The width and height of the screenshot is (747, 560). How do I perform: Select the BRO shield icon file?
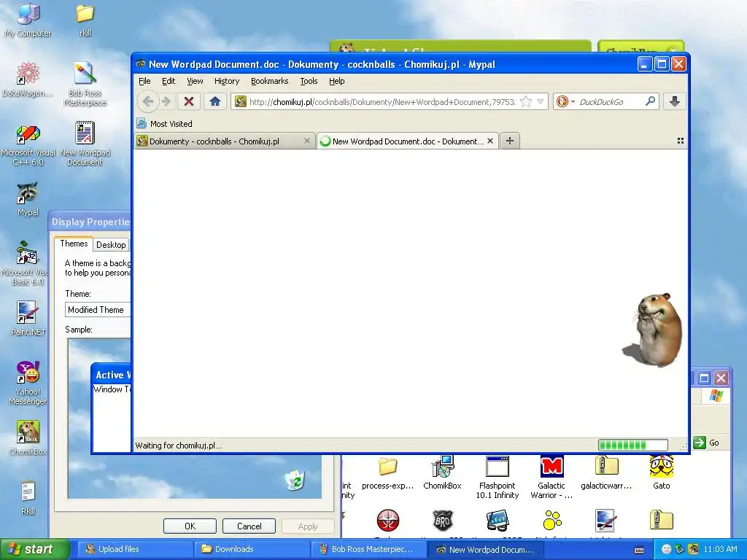(x=443, y=521)
